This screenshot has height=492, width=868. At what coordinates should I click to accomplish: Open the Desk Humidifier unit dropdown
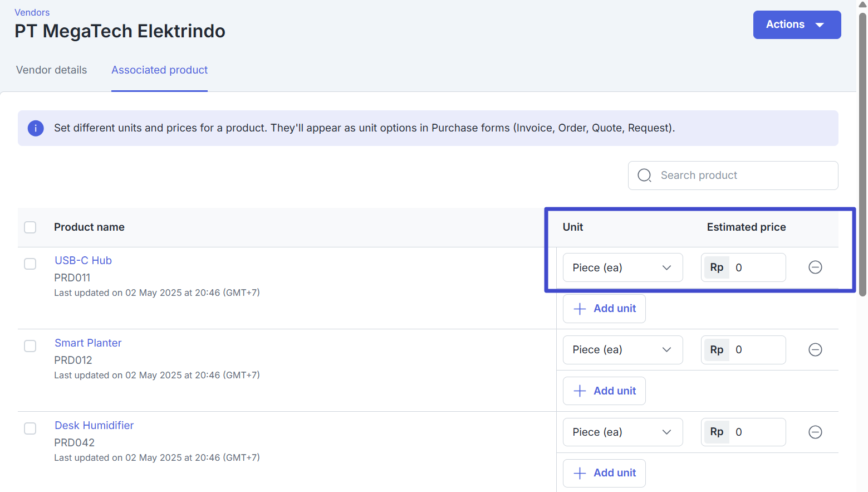coord(622,432)
